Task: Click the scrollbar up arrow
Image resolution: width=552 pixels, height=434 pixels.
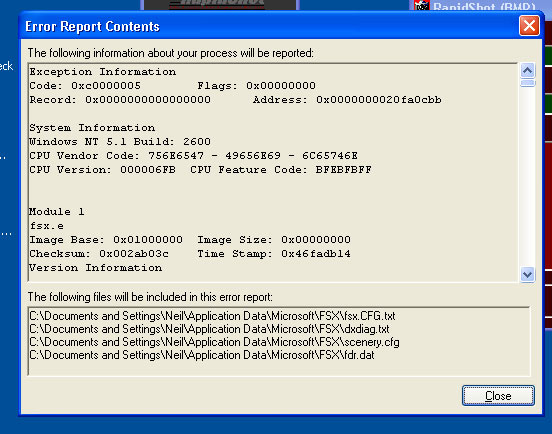Action: 527,71
